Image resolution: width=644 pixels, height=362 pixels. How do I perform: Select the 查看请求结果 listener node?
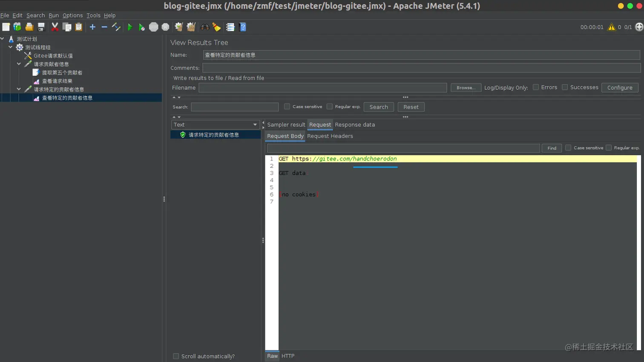pyautogui.click(x=57, y=81)
